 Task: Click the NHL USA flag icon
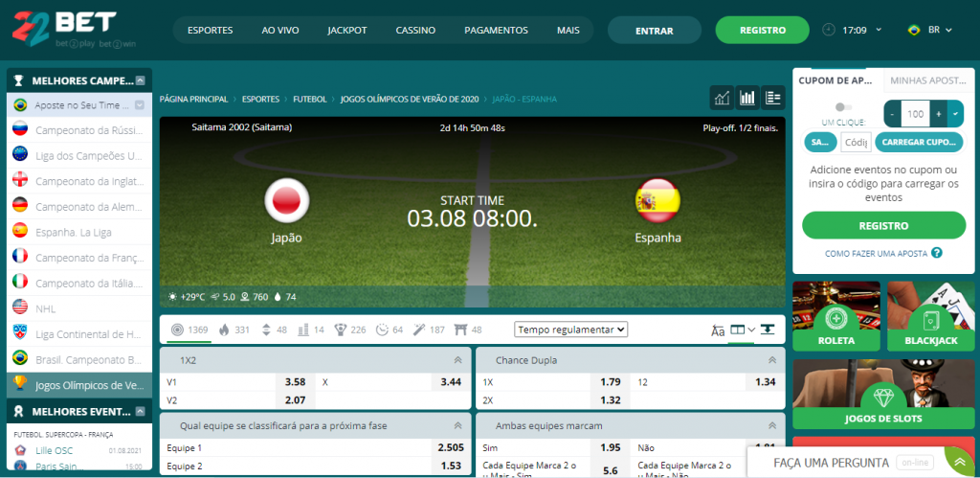[20, 307]
